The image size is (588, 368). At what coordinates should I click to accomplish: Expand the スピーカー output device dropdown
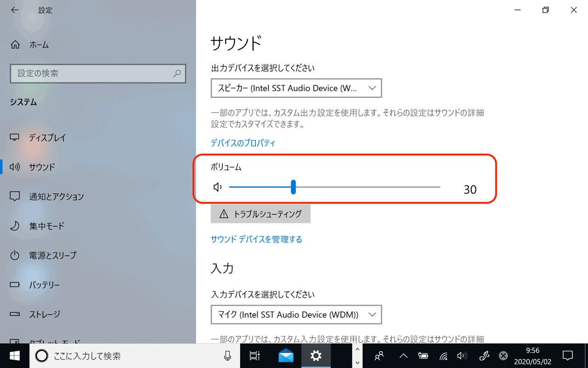[x=296, y=88]
